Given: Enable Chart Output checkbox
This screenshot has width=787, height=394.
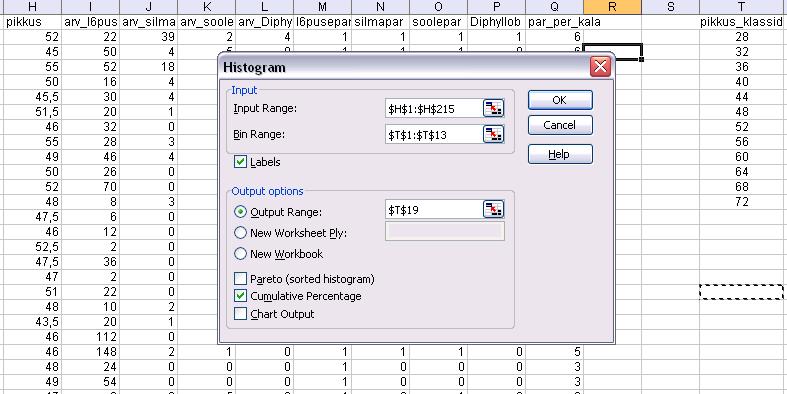Looking at the screenshot, I should click(241, 314).
